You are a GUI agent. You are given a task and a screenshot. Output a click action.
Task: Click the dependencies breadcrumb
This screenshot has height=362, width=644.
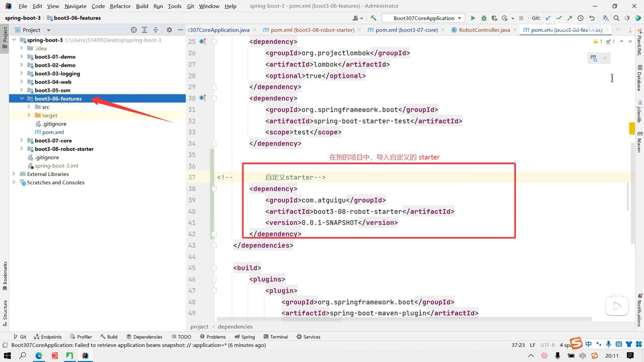tap(235, 326)
